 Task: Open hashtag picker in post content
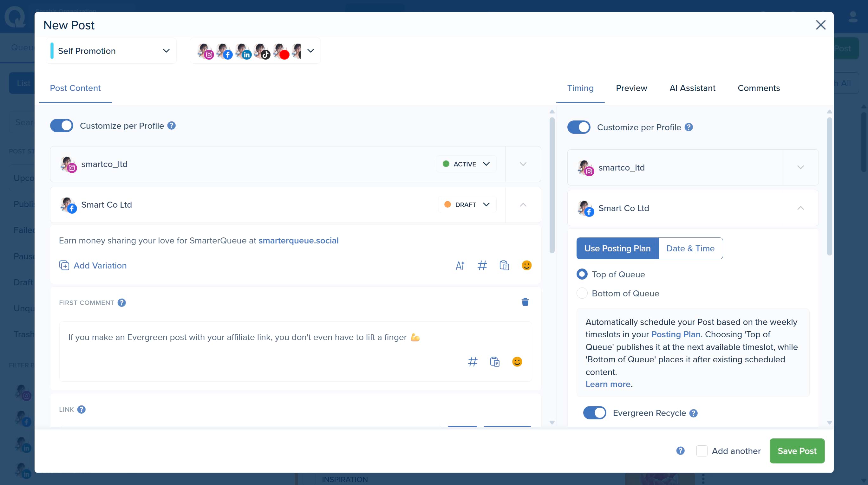tap(482, 266)
